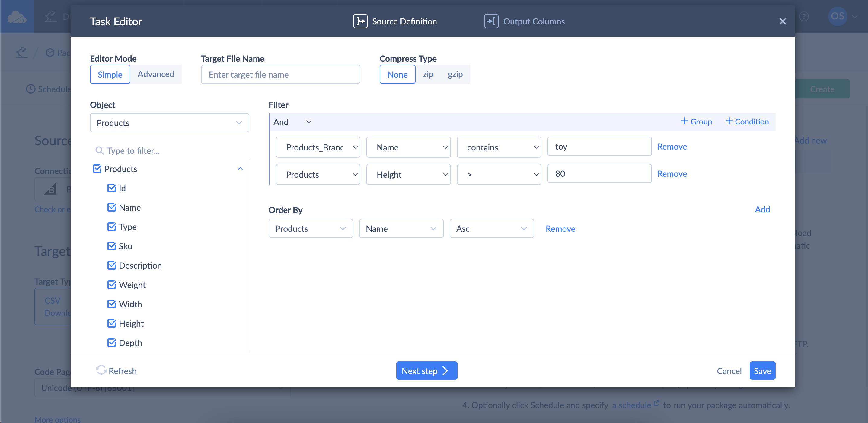Open the greater-than operator dropdown
This screenshot has width=868, height=423.
point(499,174)
